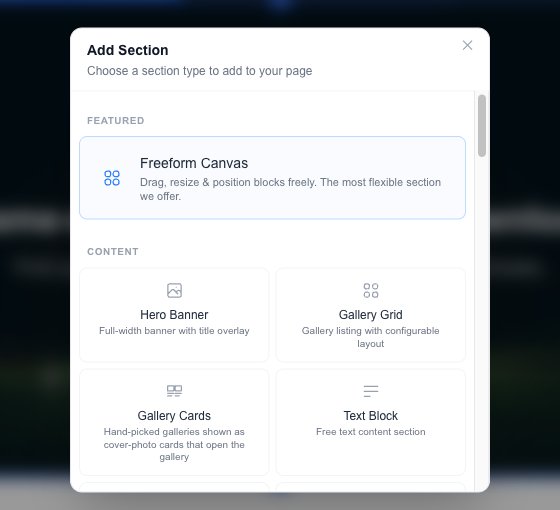
Task: Choose the Hero Banner section title
Action: tap(174, 315)
